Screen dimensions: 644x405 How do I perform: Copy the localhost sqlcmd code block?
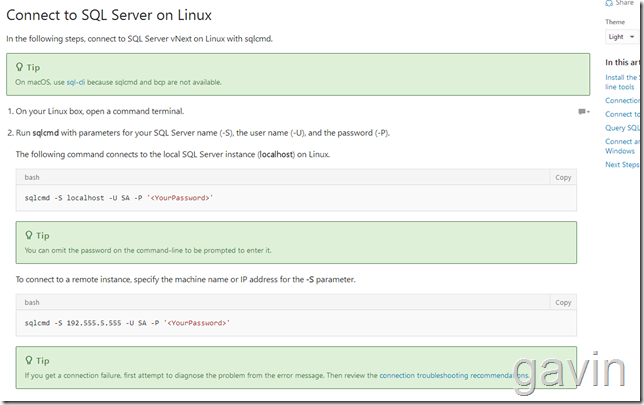[563, 177]
